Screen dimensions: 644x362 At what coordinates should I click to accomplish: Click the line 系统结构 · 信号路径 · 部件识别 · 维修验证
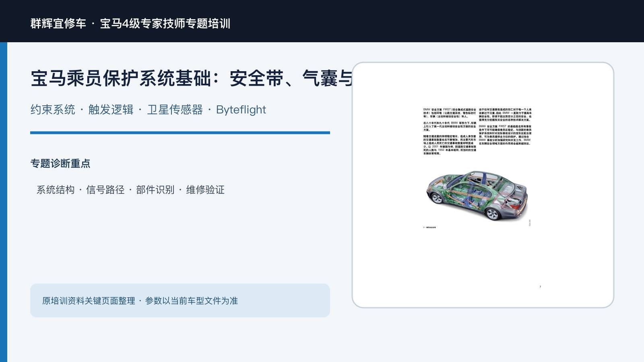pos(130,189)
